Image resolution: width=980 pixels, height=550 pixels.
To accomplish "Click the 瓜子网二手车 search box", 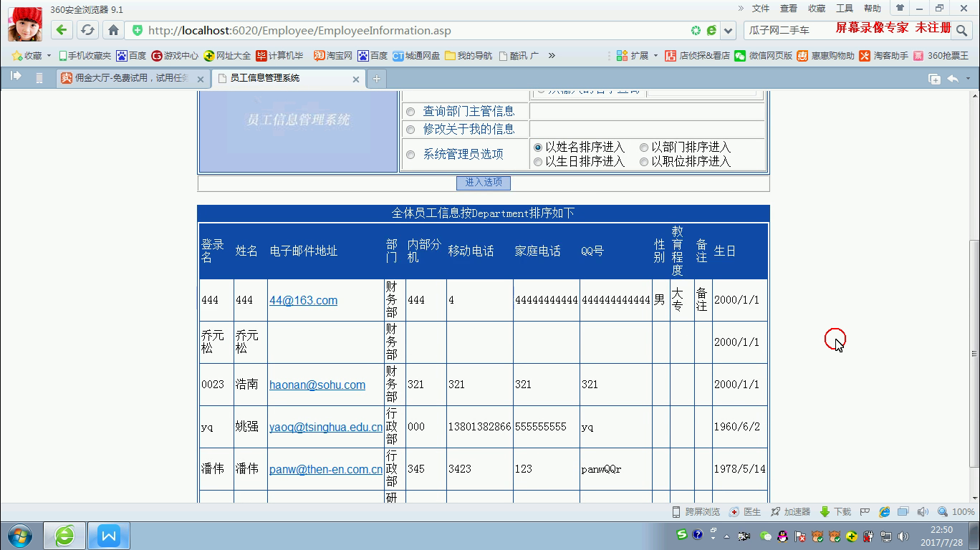I will pyautogui.click(x=849, y=30).
